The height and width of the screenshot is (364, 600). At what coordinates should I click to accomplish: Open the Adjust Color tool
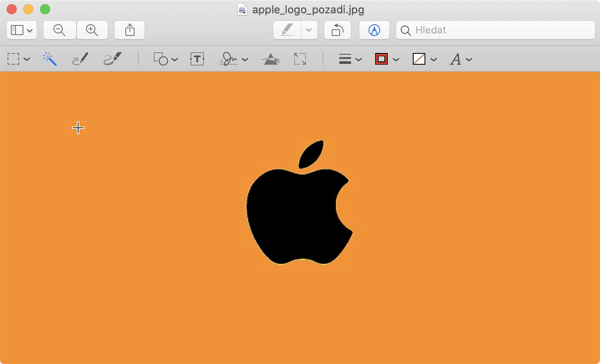tap(271, 59)
